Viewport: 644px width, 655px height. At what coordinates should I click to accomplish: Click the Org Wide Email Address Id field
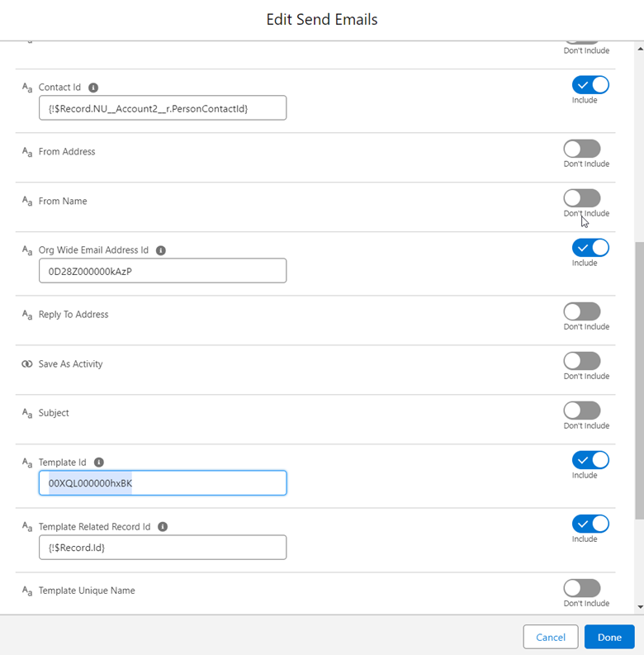tap(163, 271)
